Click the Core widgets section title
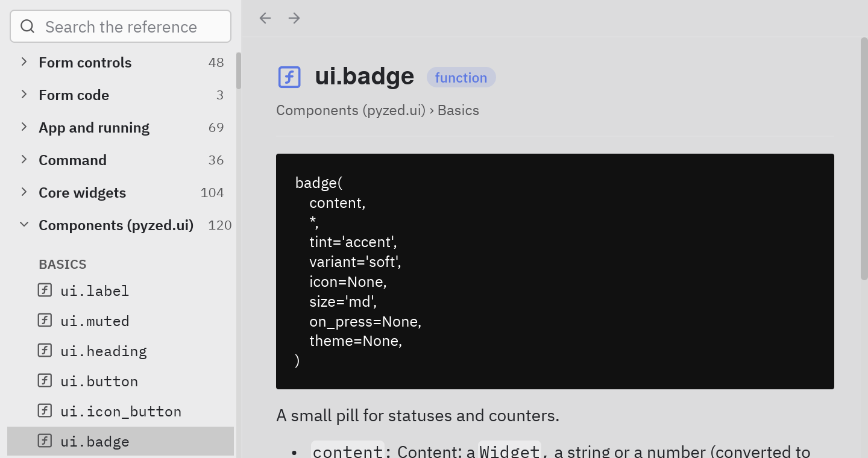This screenshot has height=458, width=868. [x=83, y=193]
